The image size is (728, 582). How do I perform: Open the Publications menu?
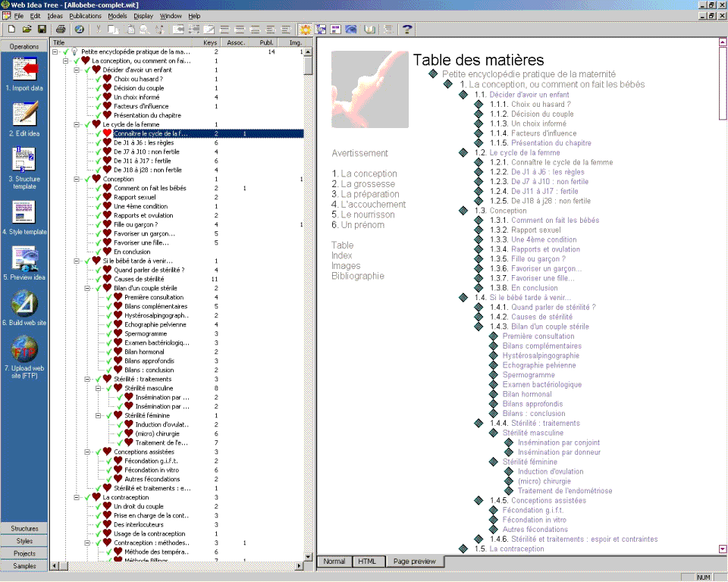tap(85, 16)
